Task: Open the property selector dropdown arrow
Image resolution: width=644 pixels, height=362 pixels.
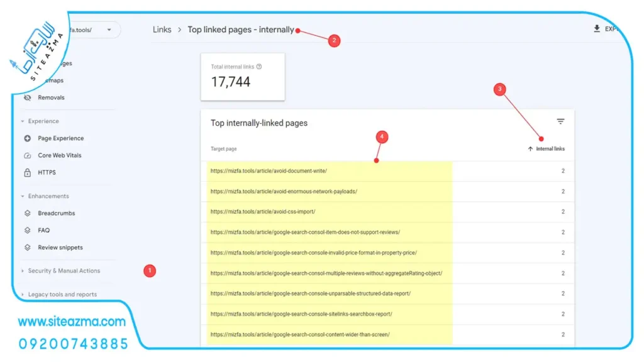Action: click(x=109, y=30)
